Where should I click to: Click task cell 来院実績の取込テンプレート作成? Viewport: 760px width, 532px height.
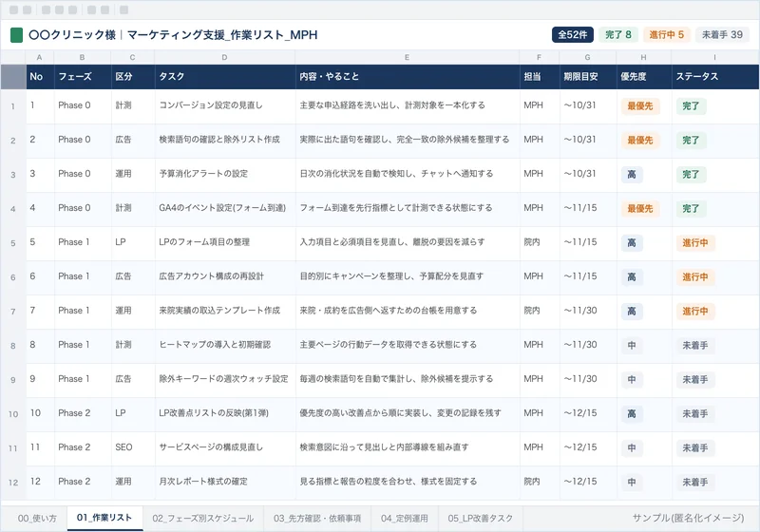(225, 311)
